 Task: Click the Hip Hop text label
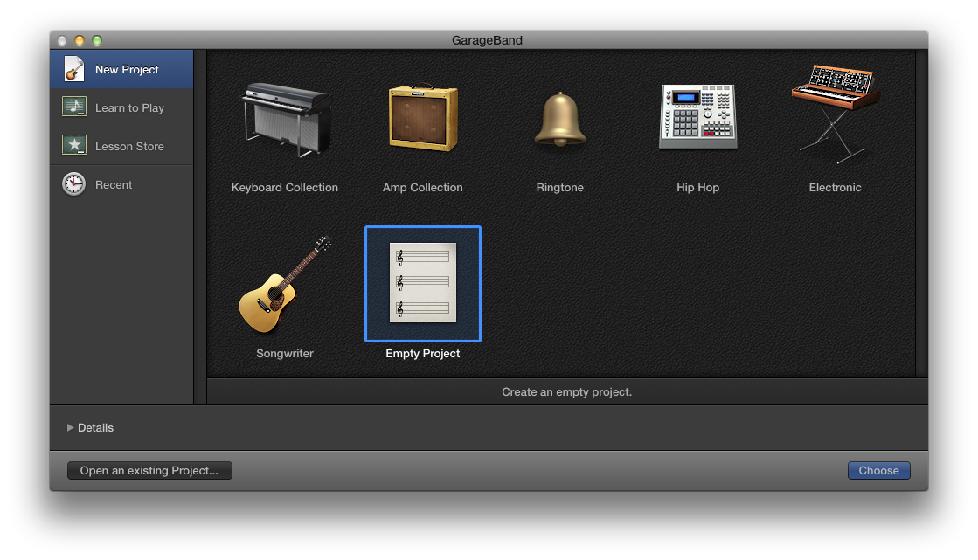pyautogui.click(x=698, y=188)
